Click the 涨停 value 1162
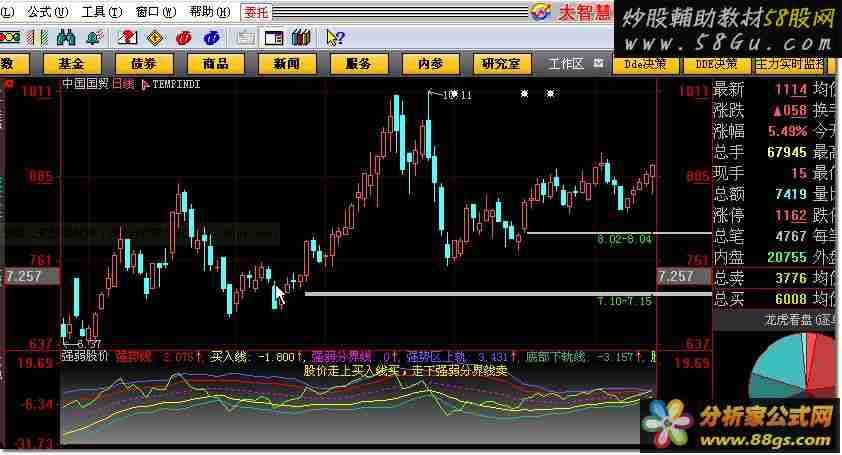The image size is (842, 455). [790, 215]
